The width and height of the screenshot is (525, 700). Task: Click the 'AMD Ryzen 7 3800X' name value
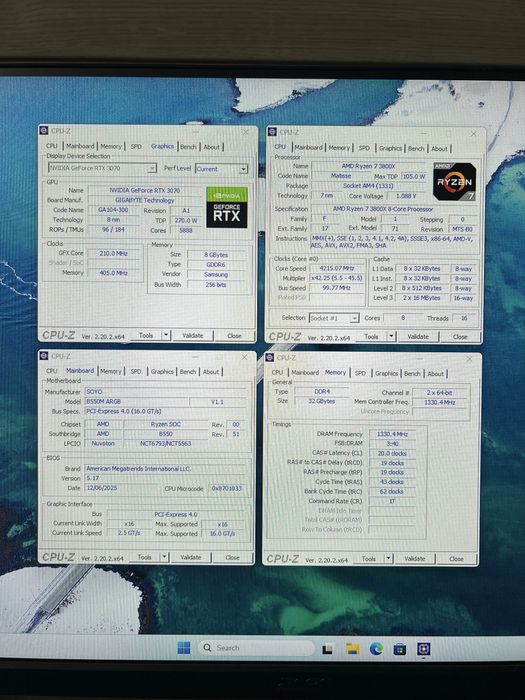(368, 166)
